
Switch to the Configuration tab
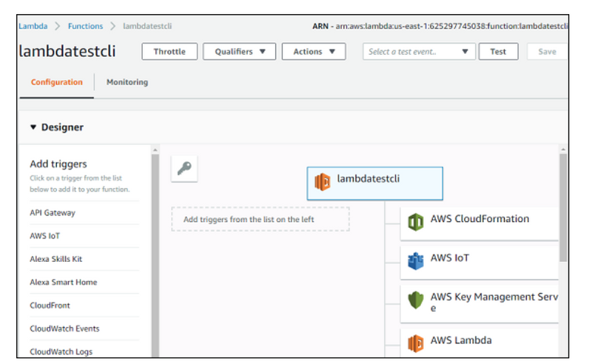click(57, 82)
